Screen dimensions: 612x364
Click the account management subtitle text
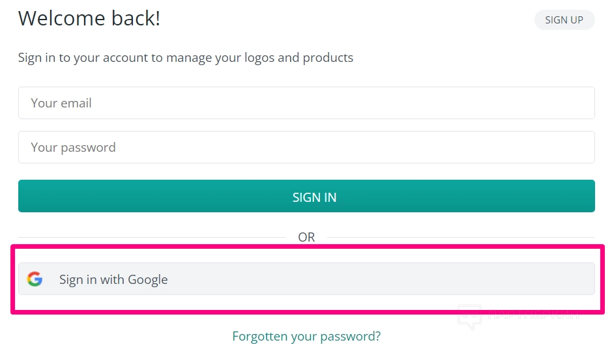[186, 57]
